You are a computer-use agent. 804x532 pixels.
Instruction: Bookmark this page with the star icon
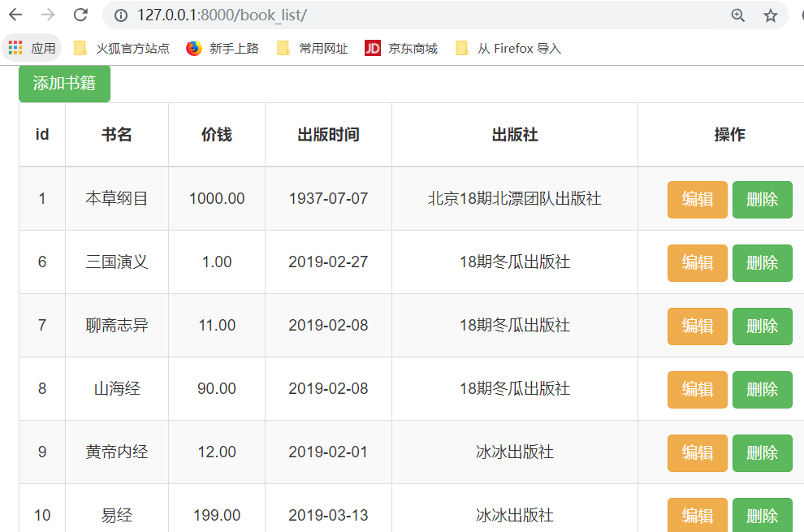click(770, 15)
